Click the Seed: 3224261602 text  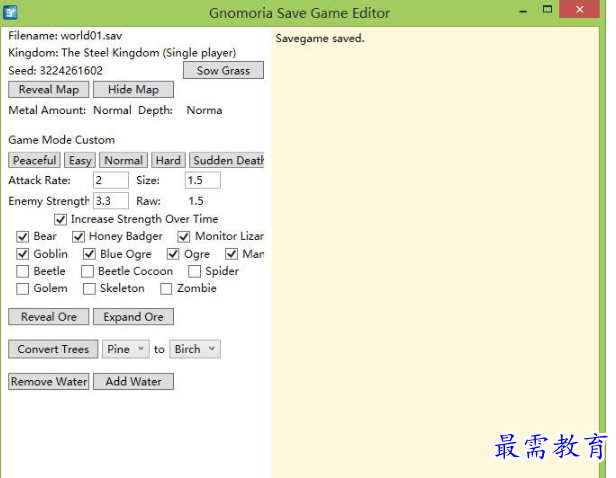tap(55, 71)
